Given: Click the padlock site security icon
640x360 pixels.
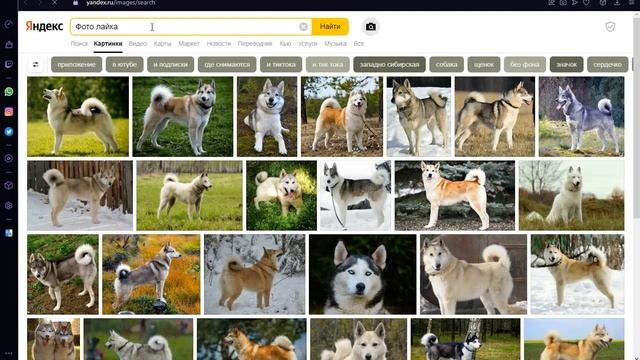Looking at the screenshot, I should [x=75, y=2].
